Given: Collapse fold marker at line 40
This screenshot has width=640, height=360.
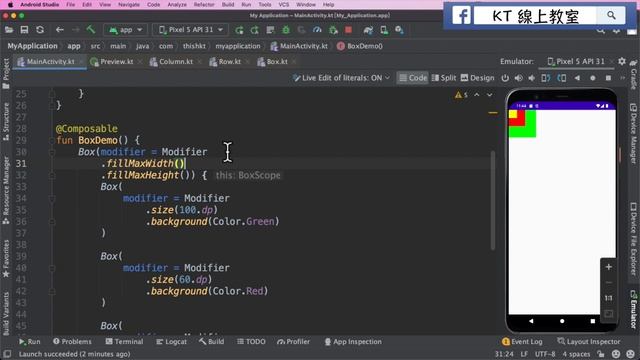Looking at the screenshot, I should click(x=52, y=268).
